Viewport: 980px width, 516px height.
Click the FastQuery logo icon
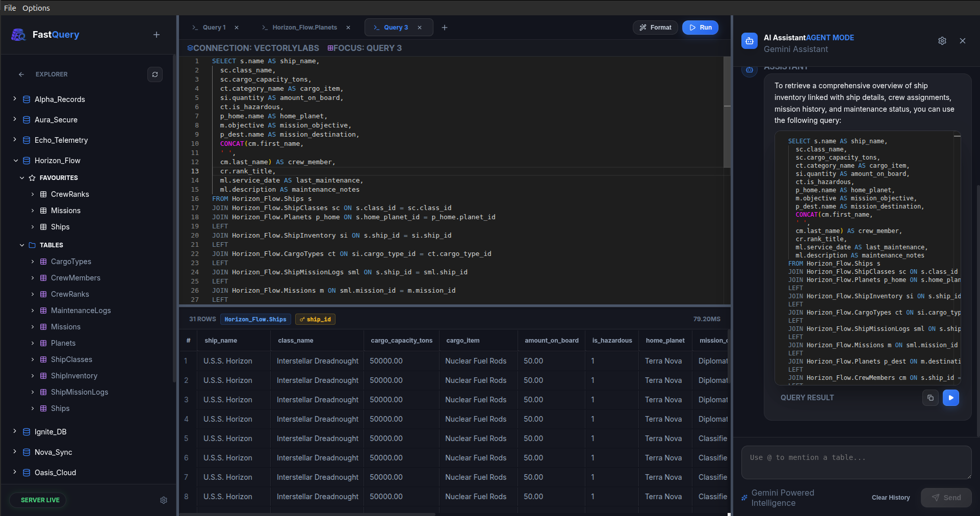pyautogui.click(x=18, y=35)
